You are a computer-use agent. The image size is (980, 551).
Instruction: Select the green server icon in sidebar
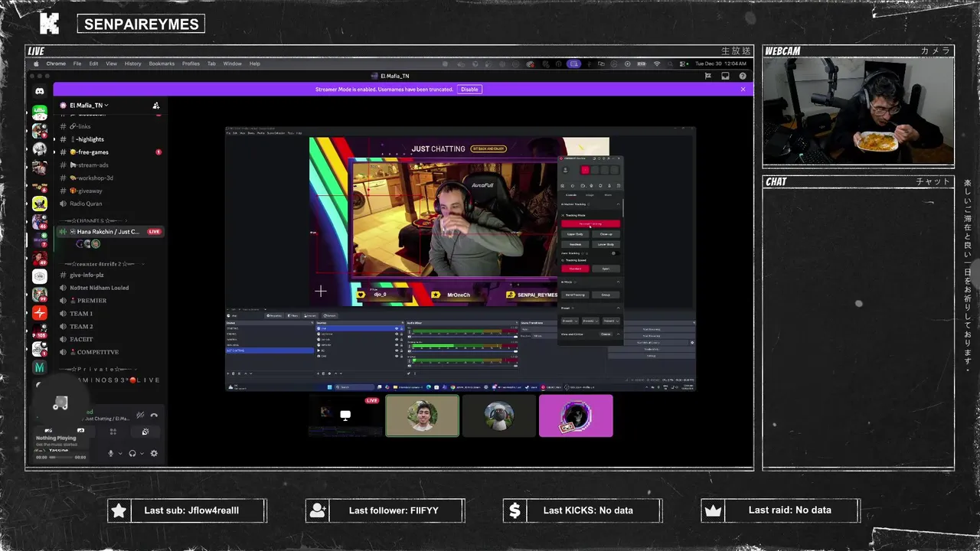[40, 112]
